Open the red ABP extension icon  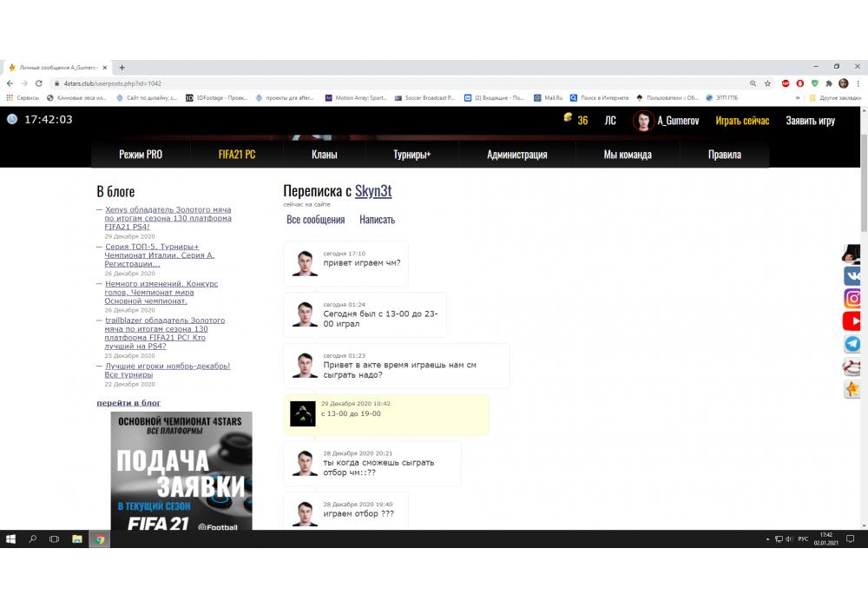click(x=786, y=83)
